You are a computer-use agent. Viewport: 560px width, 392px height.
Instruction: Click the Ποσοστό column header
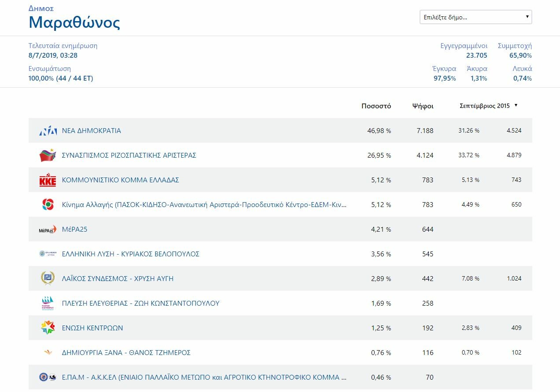376,106
